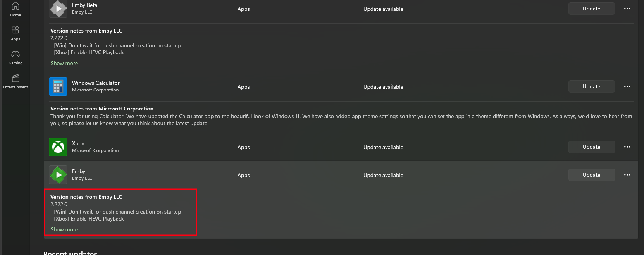644x255 pixels.
Task: Click Emby LLC publisher under Emby Beta
Action: (82, 12)
